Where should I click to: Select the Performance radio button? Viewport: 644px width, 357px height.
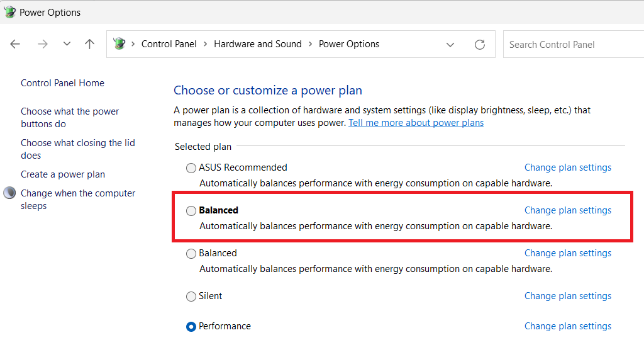point(191,327)
